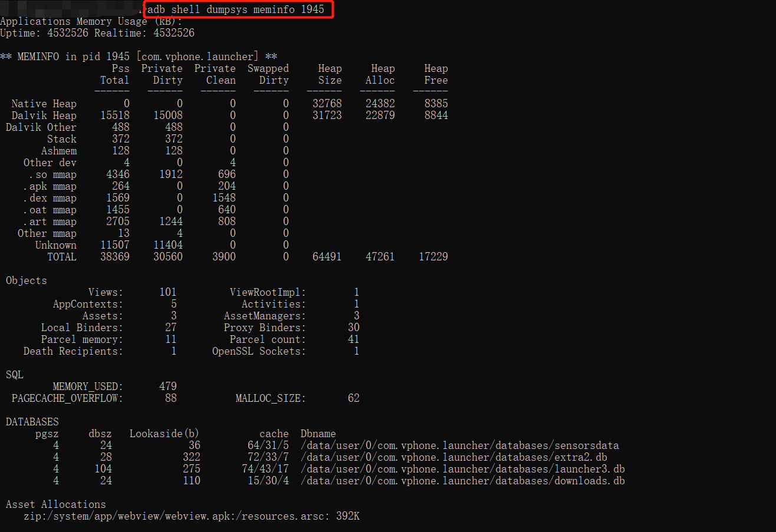
Task: Click the "AssetManagers:" label
Action: pos(265,316)
